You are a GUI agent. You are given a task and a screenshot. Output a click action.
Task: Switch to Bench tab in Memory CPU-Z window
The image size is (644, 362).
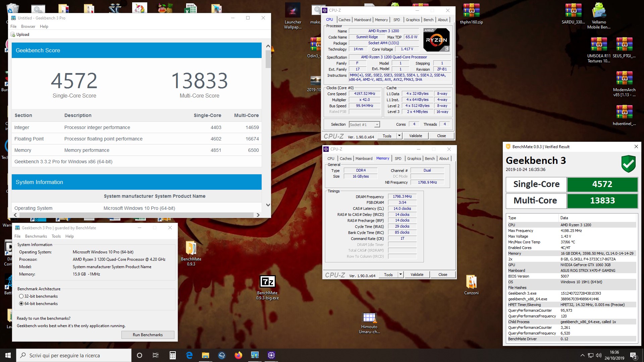[430, 159]
